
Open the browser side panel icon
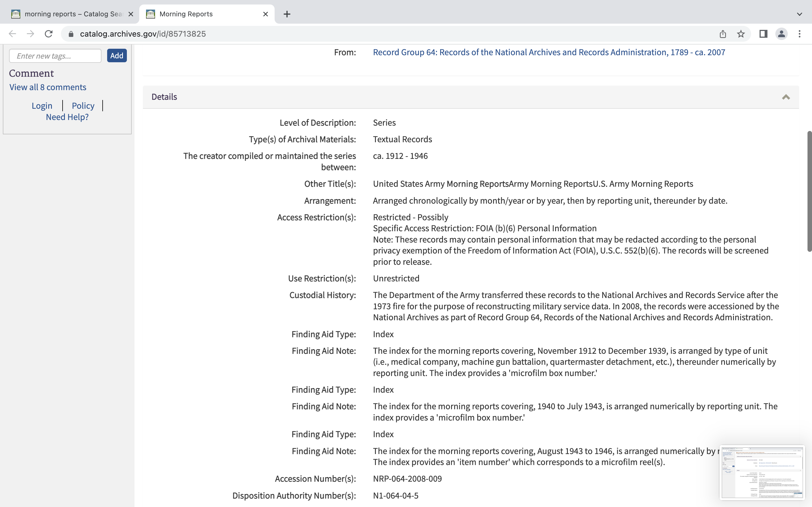[763, 34]
